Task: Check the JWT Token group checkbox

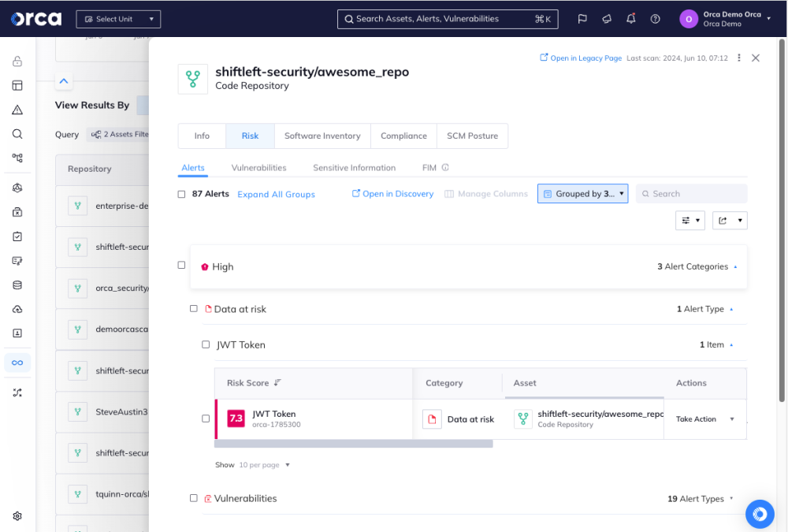Action: coord(206,344)
